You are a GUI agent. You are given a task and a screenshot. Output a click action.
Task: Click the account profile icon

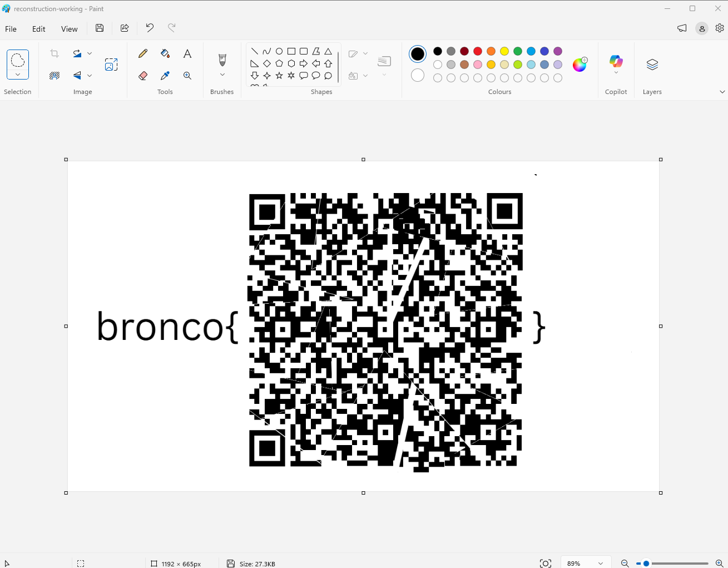pos(702,28)
